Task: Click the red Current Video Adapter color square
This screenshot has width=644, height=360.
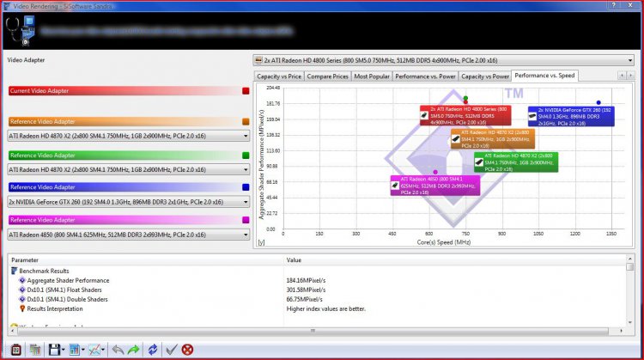Action: (246, 91)
